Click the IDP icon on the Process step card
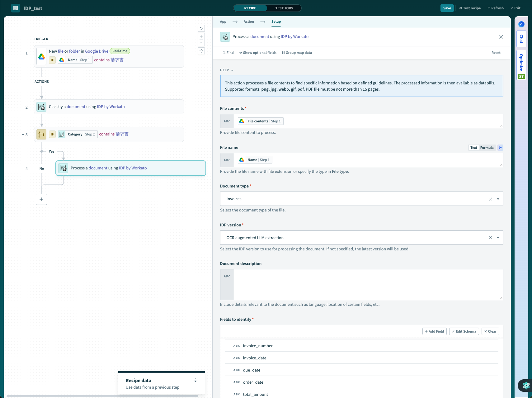532x398 pixels. [x=63, y=168]
